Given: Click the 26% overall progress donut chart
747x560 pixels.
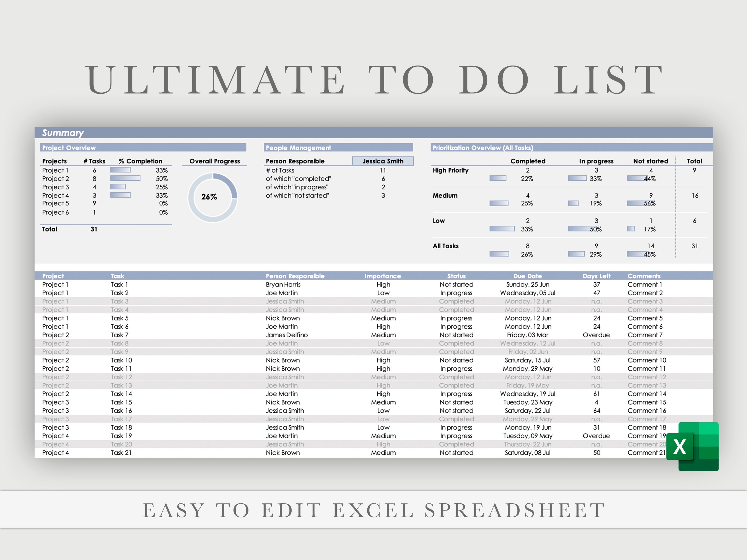Looking at the screenshot, I should (x=213, y=197).
